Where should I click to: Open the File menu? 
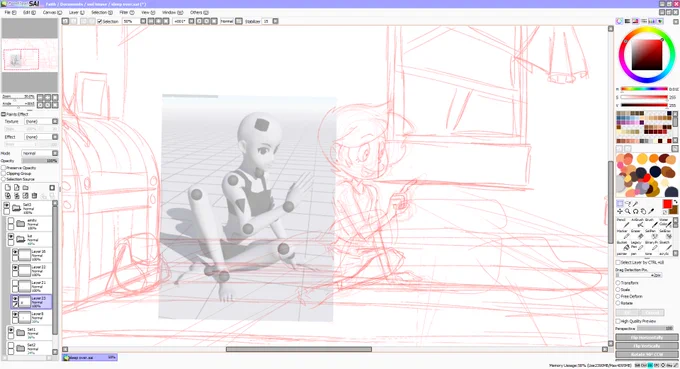click(10, 13)
